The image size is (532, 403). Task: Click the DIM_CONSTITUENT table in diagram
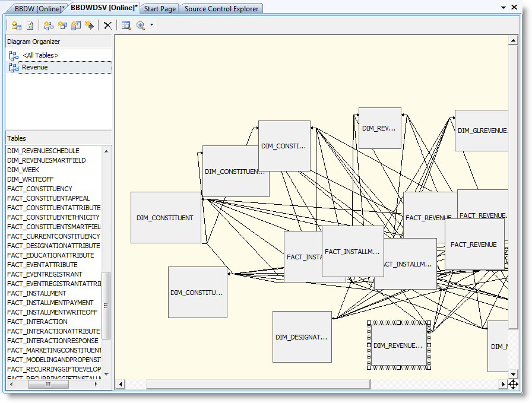pyautogui.click(x=166, y=218)
